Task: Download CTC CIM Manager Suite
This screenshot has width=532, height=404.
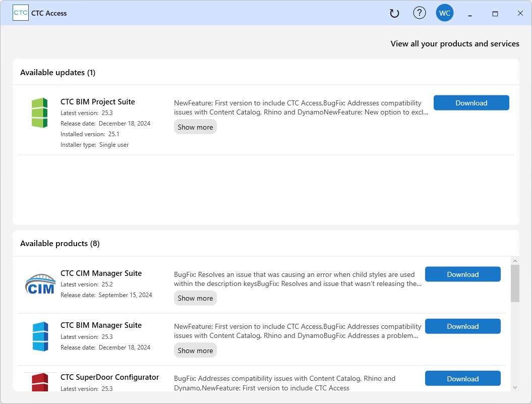Action: 462,274
